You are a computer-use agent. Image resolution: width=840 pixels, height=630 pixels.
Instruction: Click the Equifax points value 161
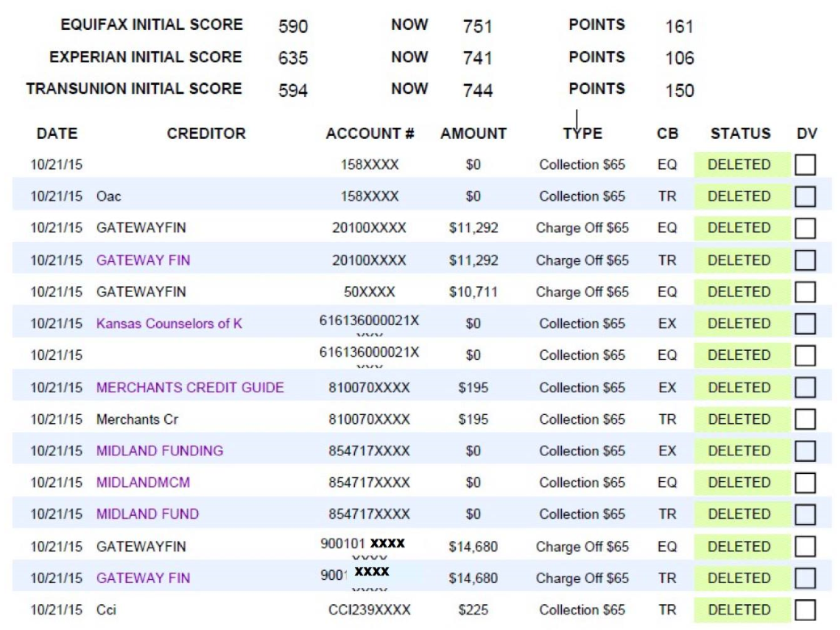[679, 26]
